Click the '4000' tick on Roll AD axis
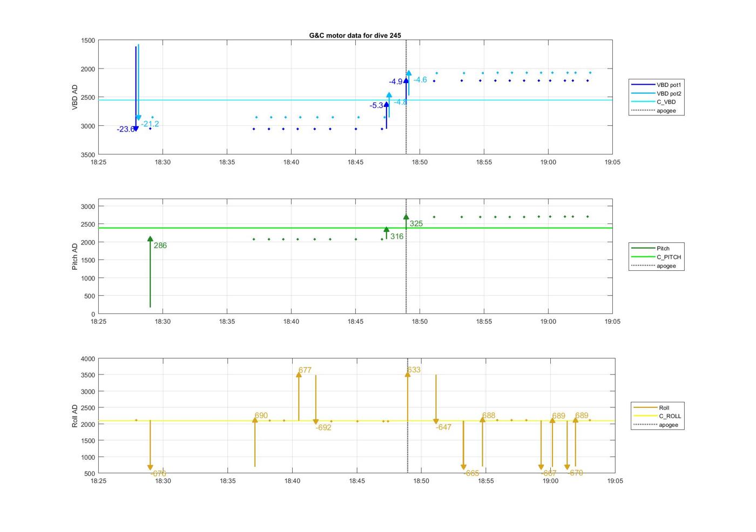 (88, 359)
